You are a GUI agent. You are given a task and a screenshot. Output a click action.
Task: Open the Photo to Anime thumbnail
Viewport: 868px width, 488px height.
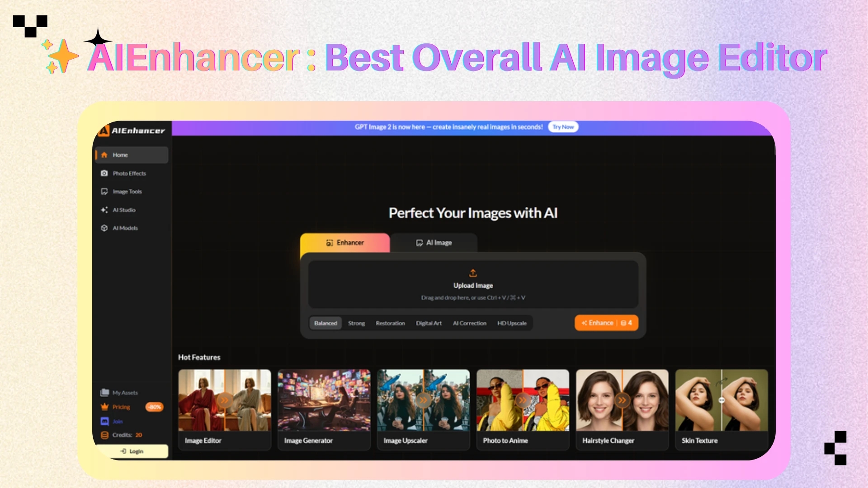pos(523,400)
